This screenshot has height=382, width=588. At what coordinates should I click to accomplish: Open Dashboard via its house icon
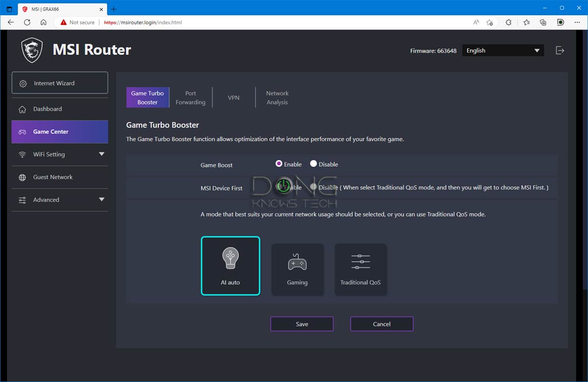pyautogui.click(x=22, y=109)
